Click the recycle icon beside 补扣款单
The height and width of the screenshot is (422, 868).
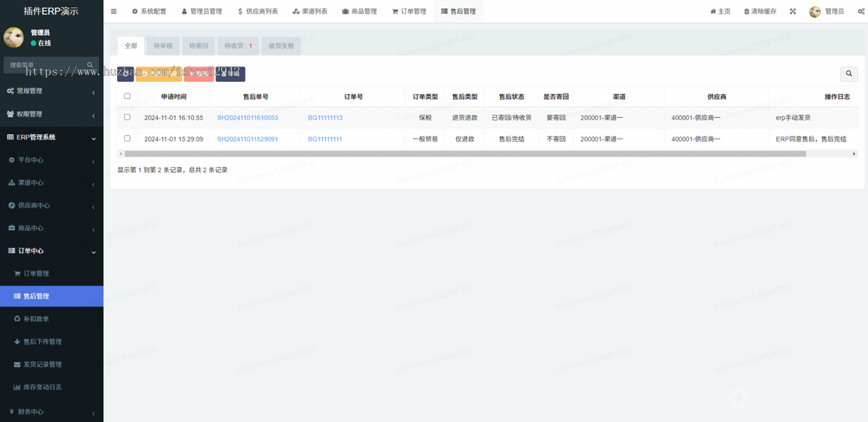pyautogui.click(x=17, y=319)
